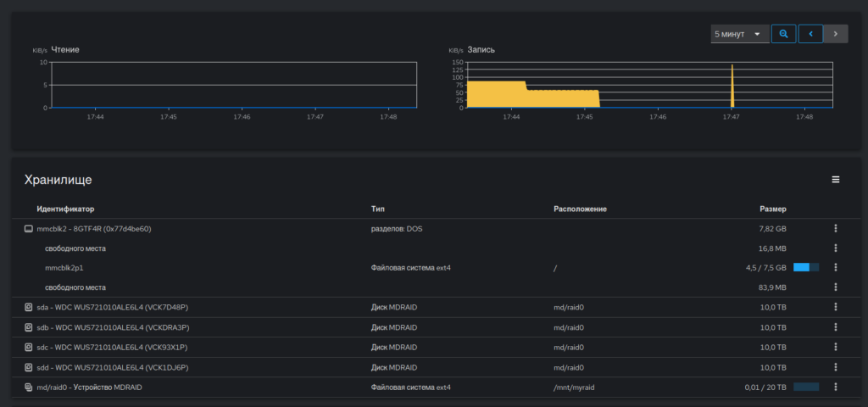This screenshot has width=868, height=407.
Task: Click the Идентификатор column header
Action: (x=66, y=209)
